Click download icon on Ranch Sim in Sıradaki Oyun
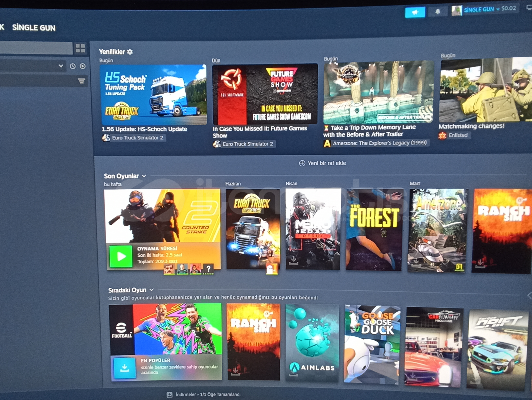 point(235,371)
